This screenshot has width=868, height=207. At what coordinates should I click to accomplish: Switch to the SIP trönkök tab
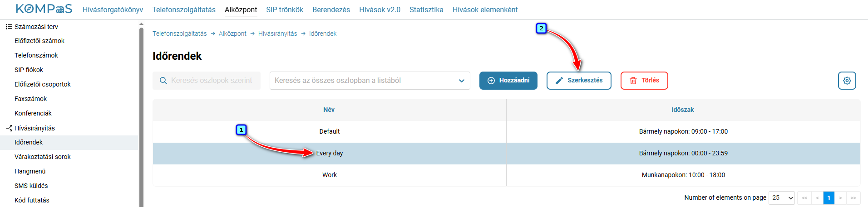click(x=285, y=10)
